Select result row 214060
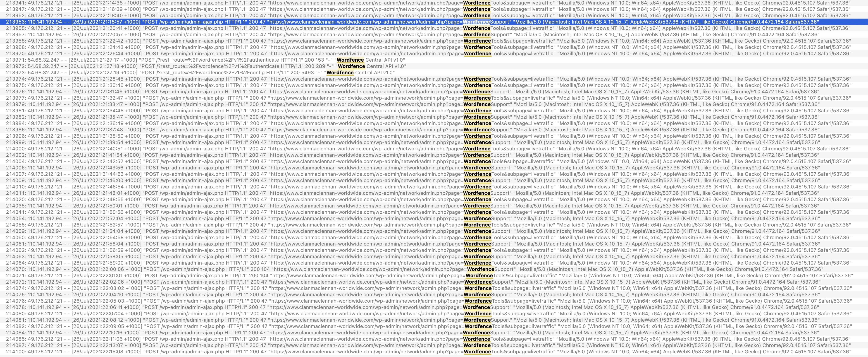The height and width of the screenshot is (357, 868). [434, 238]
